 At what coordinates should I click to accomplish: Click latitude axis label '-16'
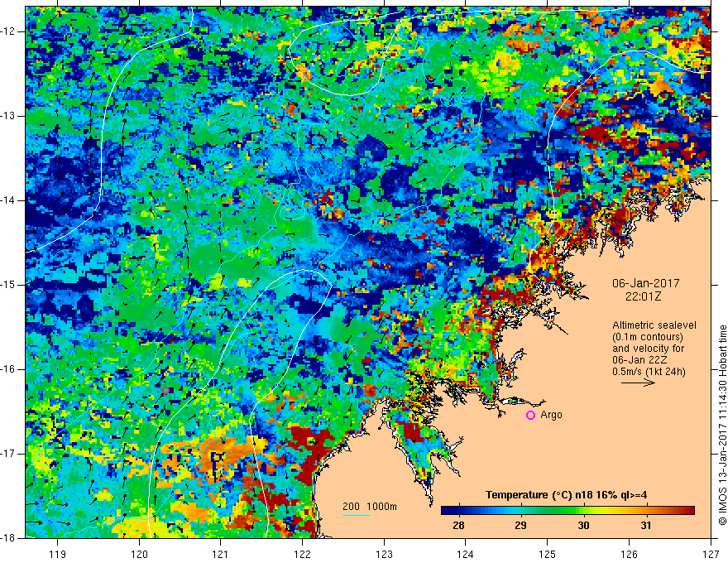(8, 370)
